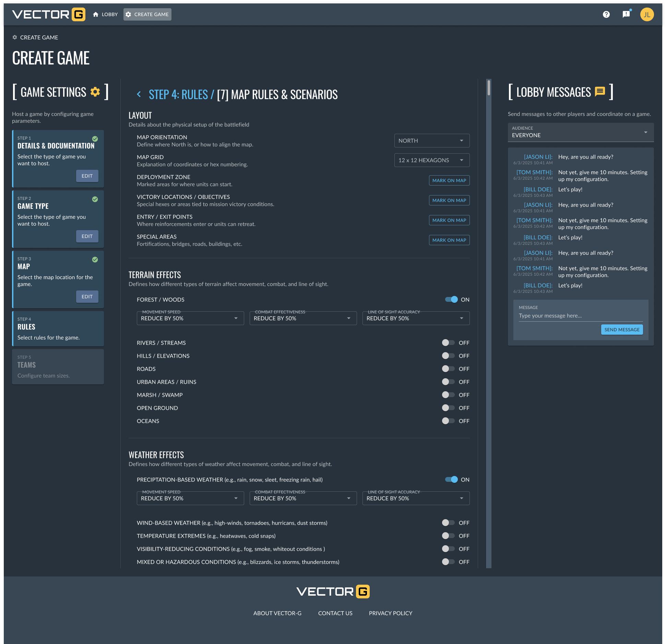
Task: Turn off the Forest / Woods toggle
Action: coord(451,299)
